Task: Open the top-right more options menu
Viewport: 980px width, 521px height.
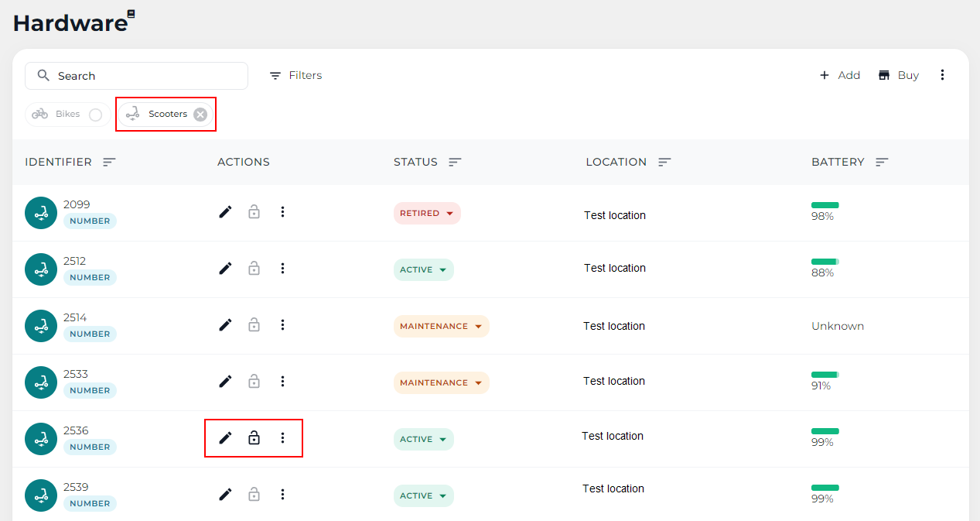Action: [942, 75]
